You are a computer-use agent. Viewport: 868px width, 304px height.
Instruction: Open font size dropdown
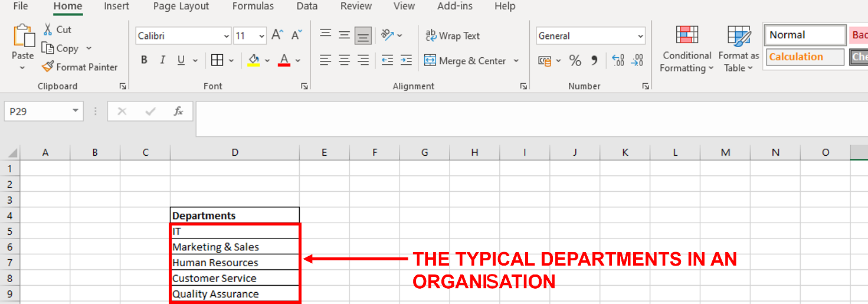(262, 36)
